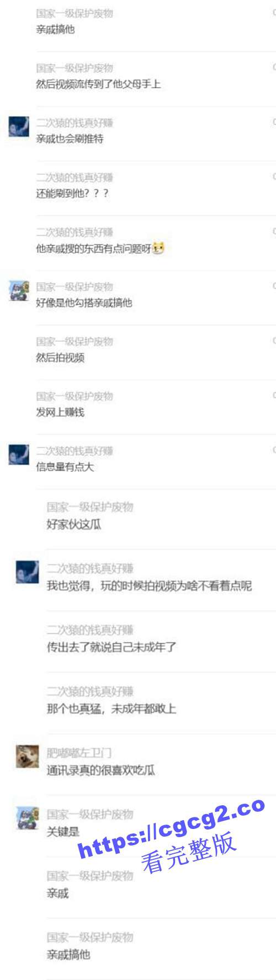Click username above "然后视频流传到了他父母手上"
The height and width of the screenshot is (980, 276).
click(x=75, y=68)
